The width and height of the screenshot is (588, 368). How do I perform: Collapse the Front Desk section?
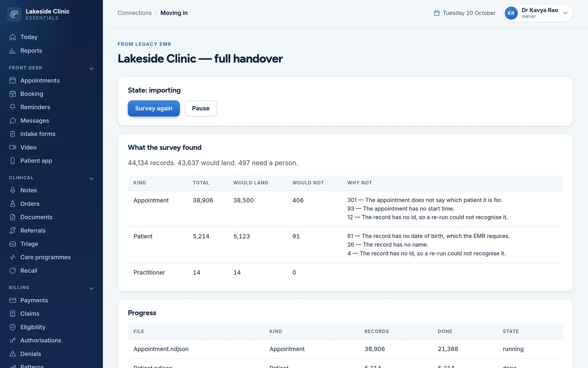[x=92, y=68]
